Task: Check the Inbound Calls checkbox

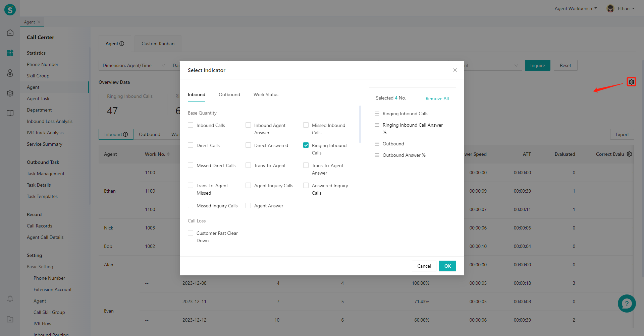Action: (x=191, y=125)
